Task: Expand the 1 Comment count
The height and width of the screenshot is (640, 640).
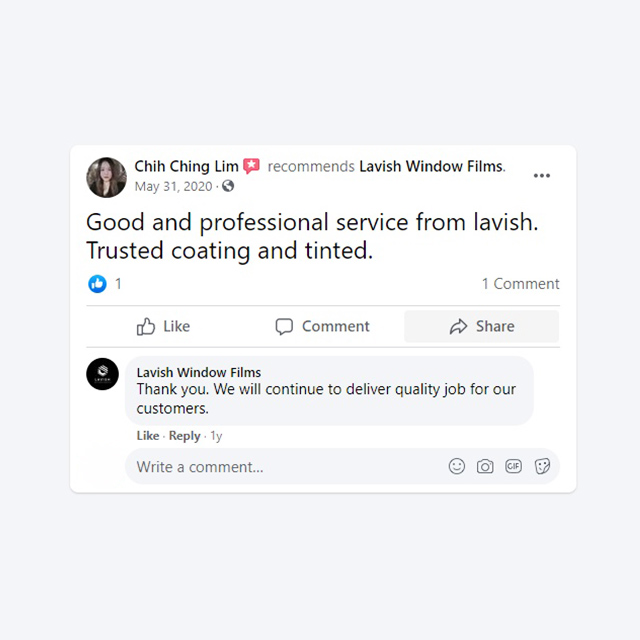Action: point(520,284)
